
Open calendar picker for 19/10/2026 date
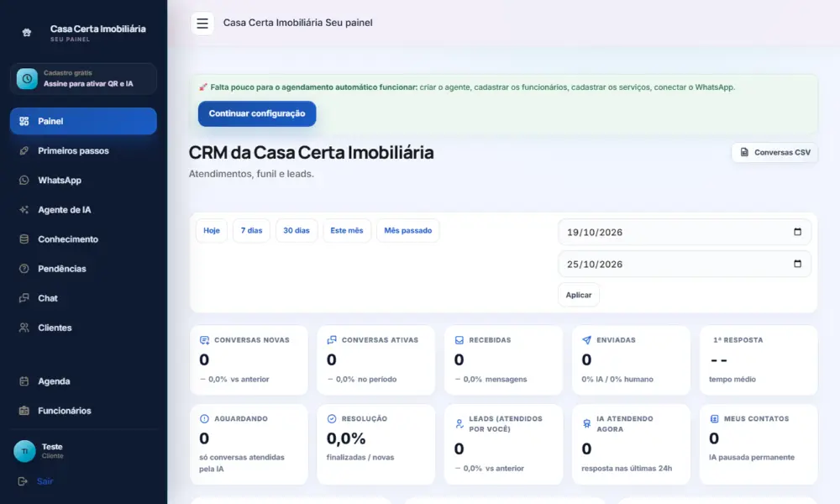797,232
